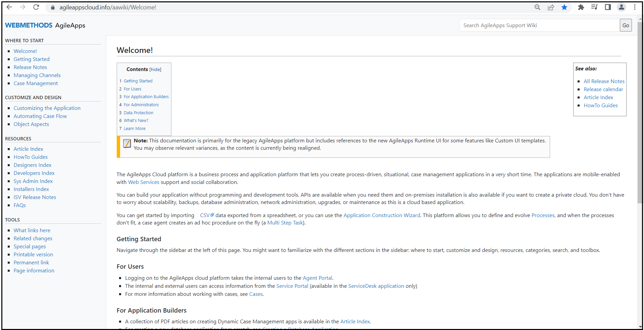The height and width of the screenshot is (330, 644).
Task: Open Article Index in Resources sidebar
Action: tap(28, 149)
